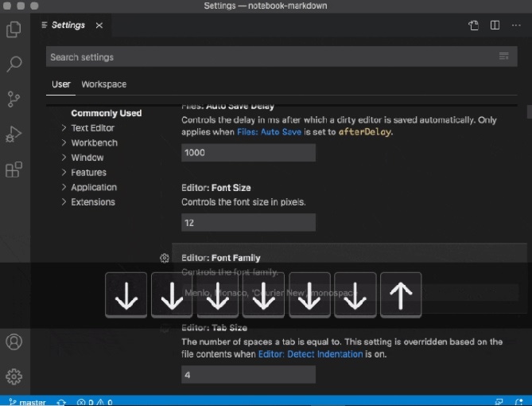Screen dimensions: 532x406
Task: Expand the Text Editor settings group
Action: pyautogui.click(x=88, y=128)
